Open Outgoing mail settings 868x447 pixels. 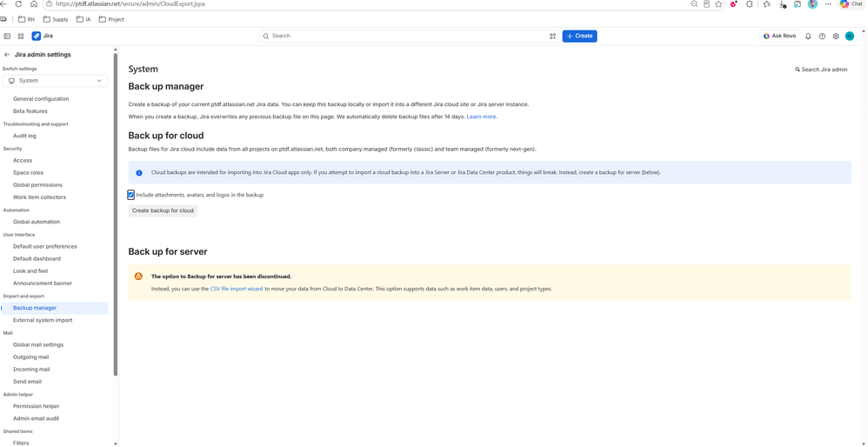point(31,357)
